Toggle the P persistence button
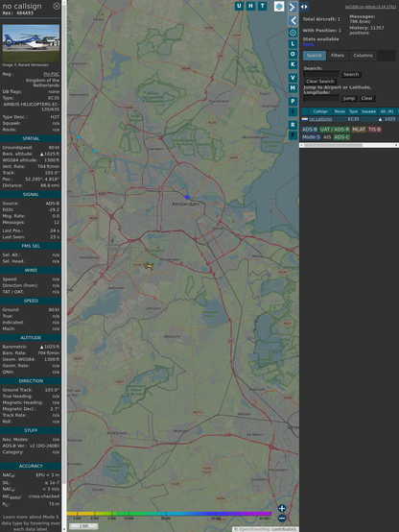Viewport: 399px width, 532px height. [293, 101]
